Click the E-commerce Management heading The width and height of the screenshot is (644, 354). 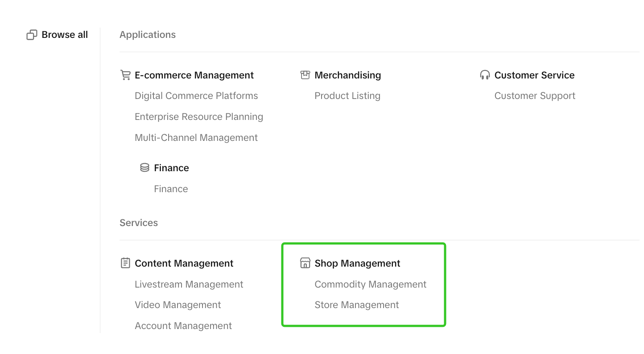(x=194, y=75)
